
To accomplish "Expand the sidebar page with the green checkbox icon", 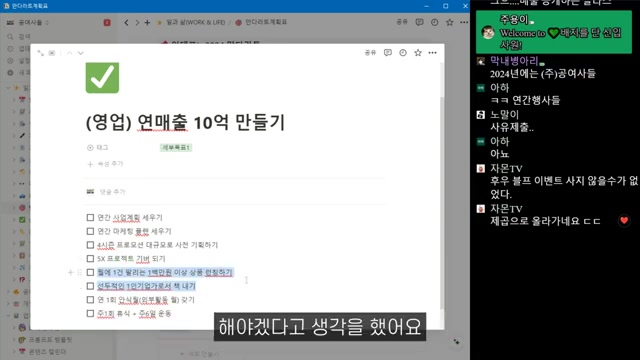I will (x=13, y=220).
